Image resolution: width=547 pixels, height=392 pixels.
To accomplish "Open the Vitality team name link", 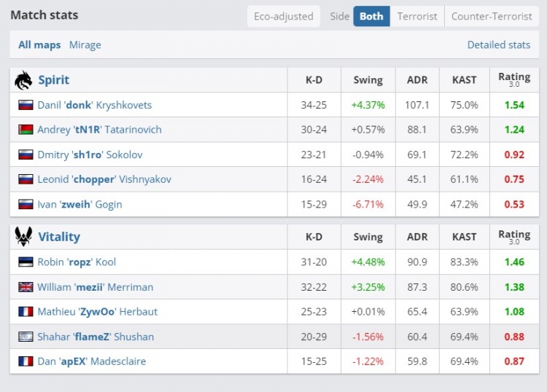I will 59,237.
